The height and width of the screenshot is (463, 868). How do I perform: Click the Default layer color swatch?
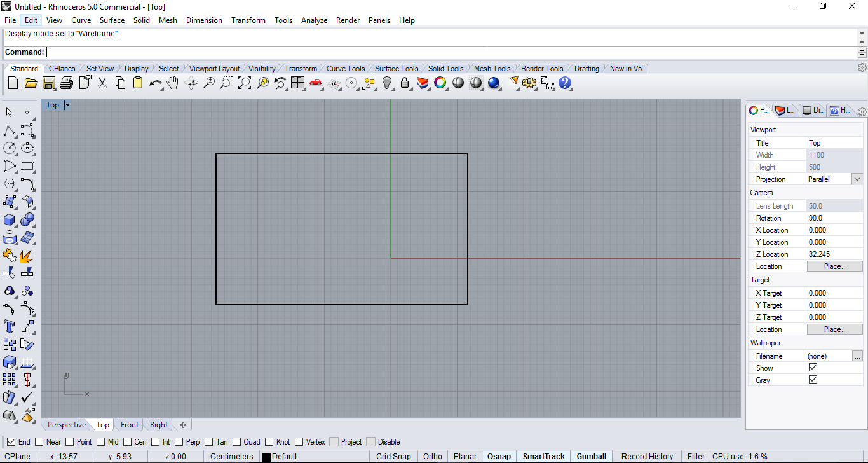[266, 457]
